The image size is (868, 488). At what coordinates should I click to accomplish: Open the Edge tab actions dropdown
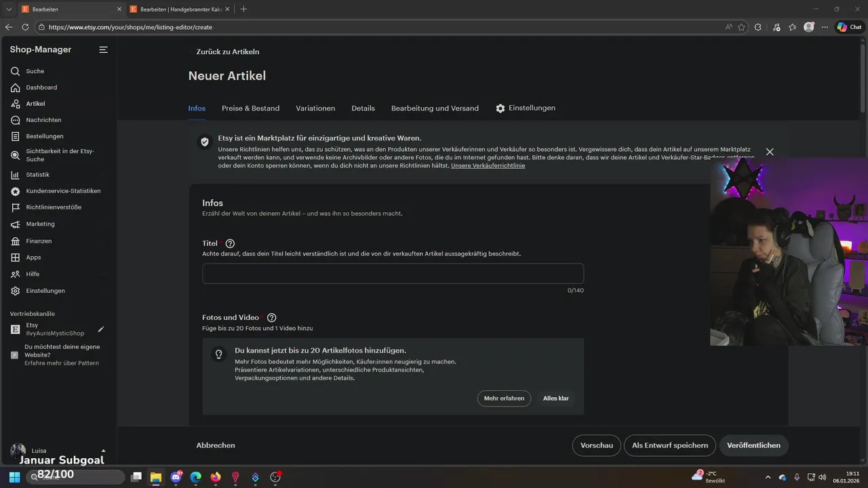tap(9, 9)
